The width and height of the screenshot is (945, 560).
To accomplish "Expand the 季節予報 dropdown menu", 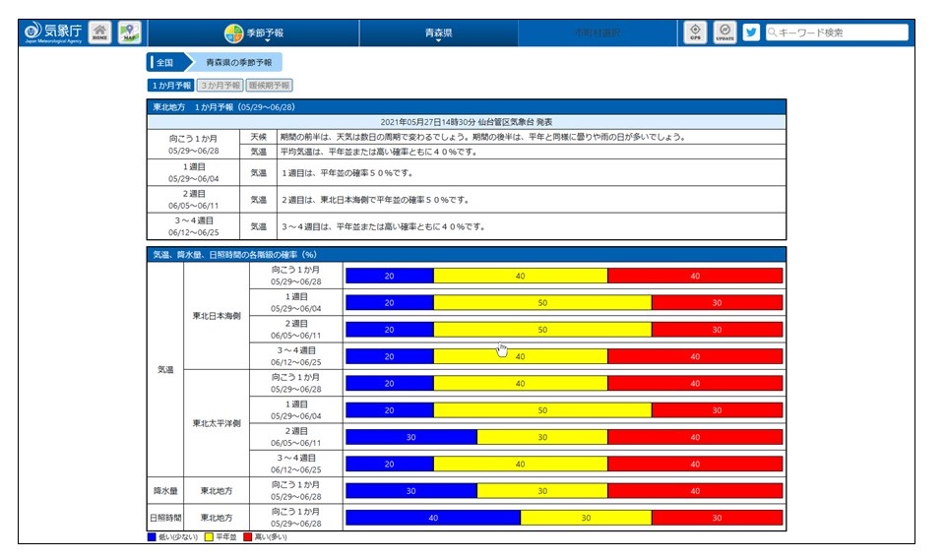I will click(x=254, y=33).
